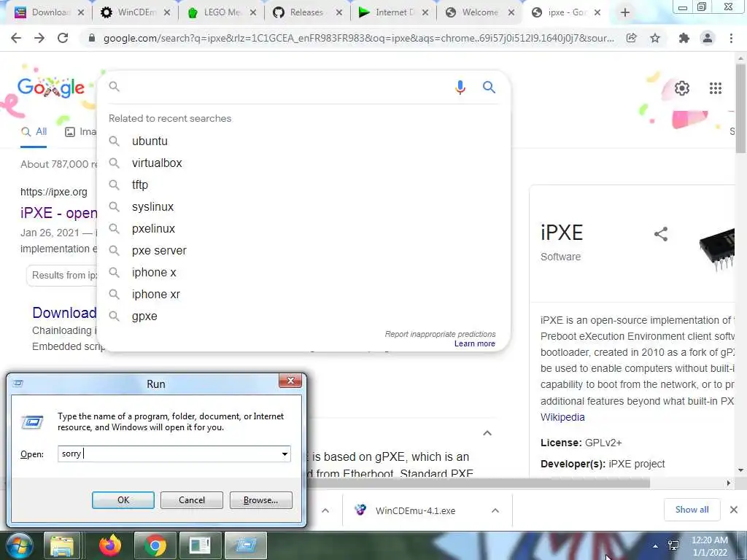Viewport: 747px width, 560px height.
Task: Select the Images search tab
Action: [x=80, y=132]
